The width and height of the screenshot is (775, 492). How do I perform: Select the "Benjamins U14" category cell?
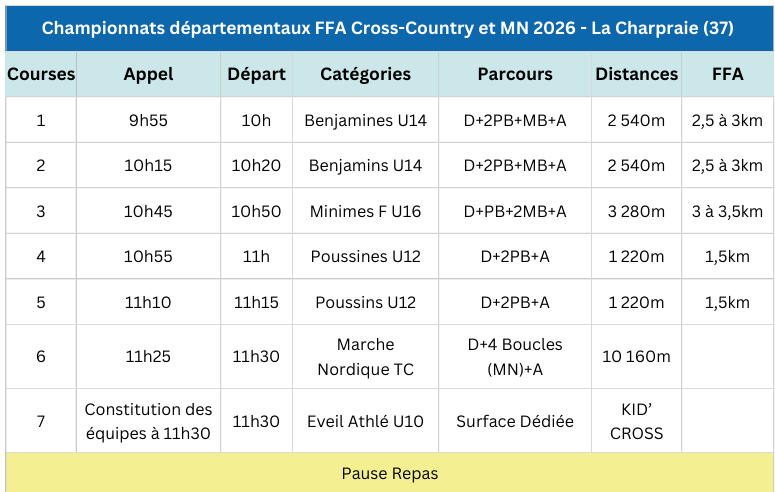point(365,166)
